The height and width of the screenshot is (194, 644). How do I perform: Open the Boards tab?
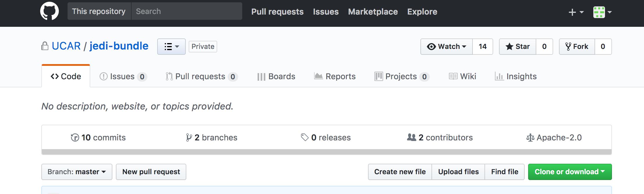tap(276, 76)
